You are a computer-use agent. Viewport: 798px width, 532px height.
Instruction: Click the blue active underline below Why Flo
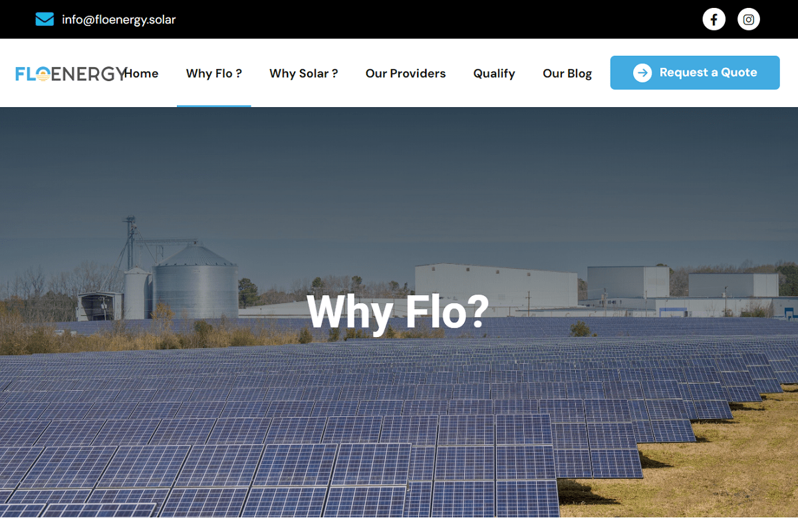(214, 105)
